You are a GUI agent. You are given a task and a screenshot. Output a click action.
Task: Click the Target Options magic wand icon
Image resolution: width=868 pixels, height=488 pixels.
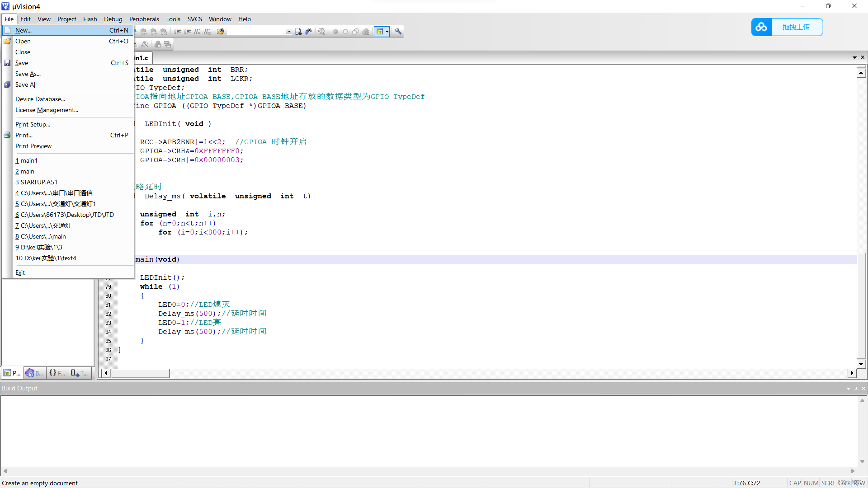click(144, 44)
